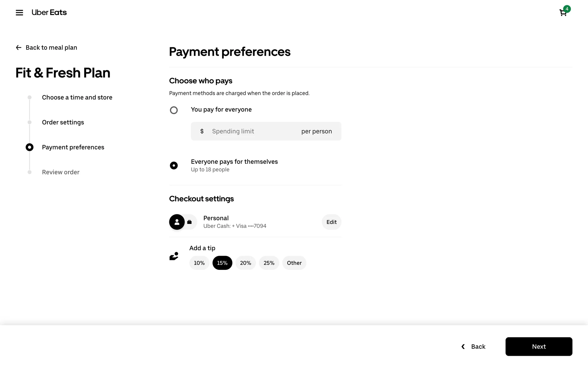This screenshot has width=588, height=368.
Task: Click the Back chevron icon
Action: 463,347
